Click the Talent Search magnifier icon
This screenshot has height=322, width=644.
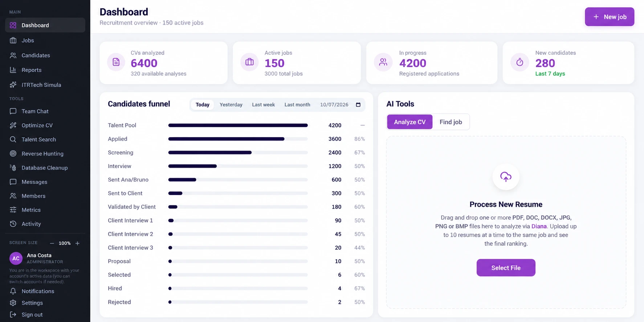tap(13, 139)
